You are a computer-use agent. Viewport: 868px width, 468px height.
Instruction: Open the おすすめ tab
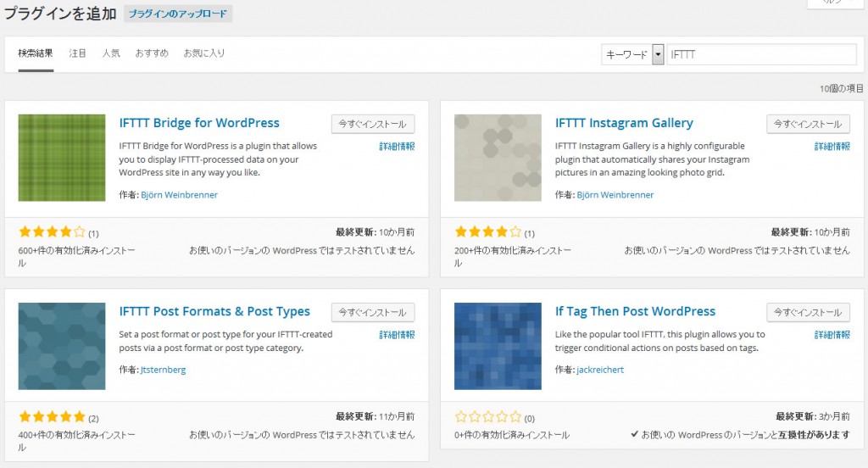[152, 53]
